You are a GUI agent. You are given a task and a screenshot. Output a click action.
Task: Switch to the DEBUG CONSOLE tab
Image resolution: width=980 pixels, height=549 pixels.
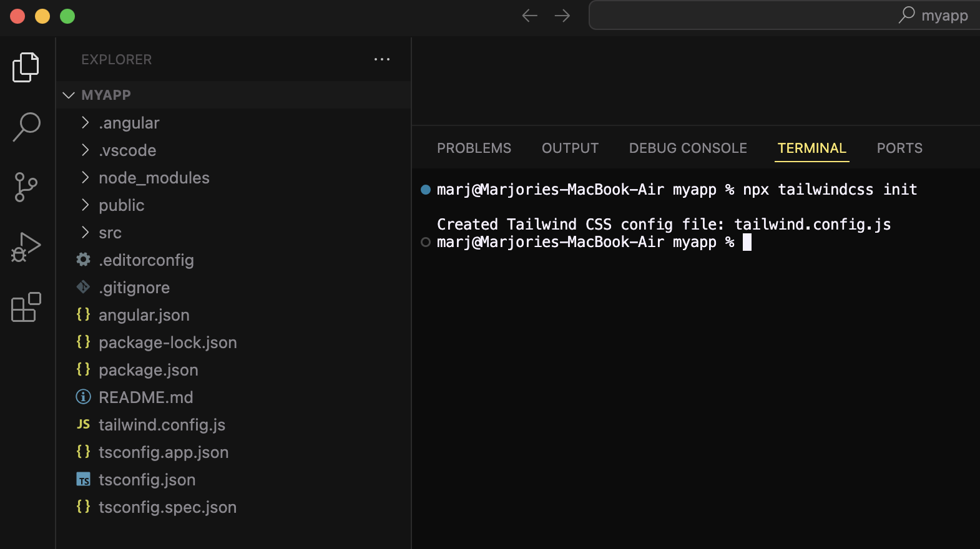point(688,148)
